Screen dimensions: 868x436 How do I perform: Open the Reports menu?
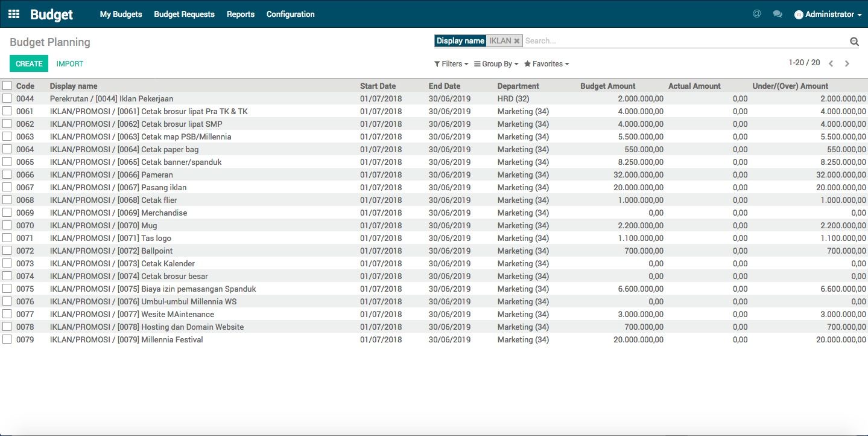241,14
